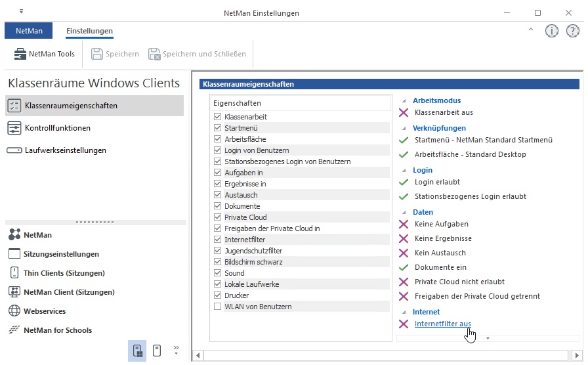Go to Sitzungseinstellungen category
Image resolution: width=588 pixels, height=365 pixels.
pos(61,254)
